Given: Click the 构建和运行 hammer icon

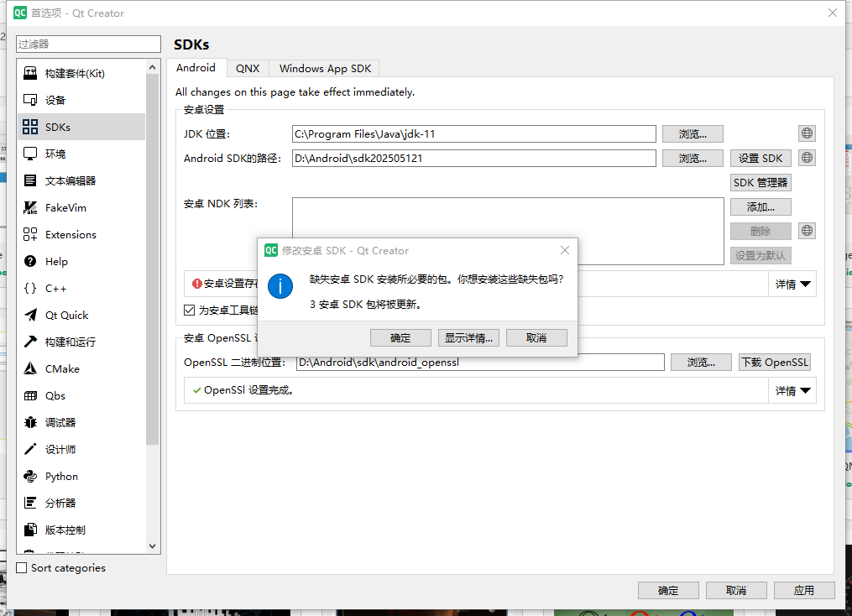Looking at the screenshot, I should coord(30,342).
